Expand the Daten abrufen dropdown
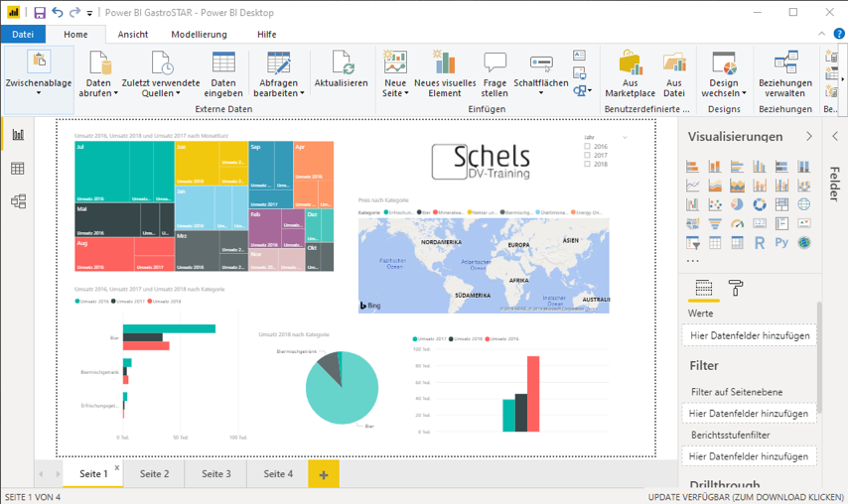 [x=98, y=87]
